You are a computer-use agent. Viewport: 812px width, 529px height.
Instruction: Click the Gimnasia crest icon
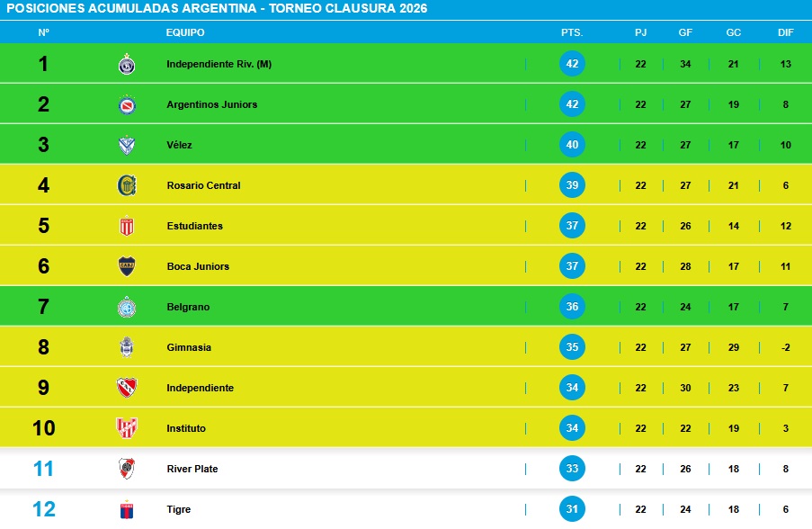[x=127, y=347]
